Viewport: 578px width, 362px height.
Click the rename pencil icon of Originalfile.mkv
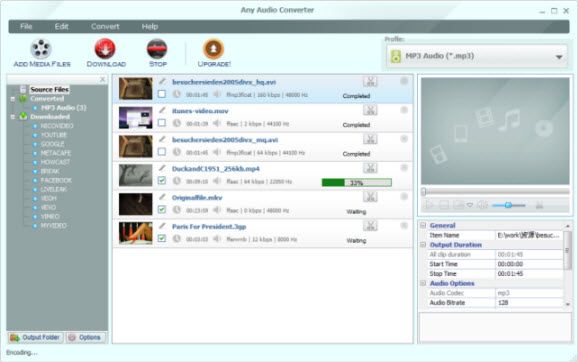tap(162, 197)
